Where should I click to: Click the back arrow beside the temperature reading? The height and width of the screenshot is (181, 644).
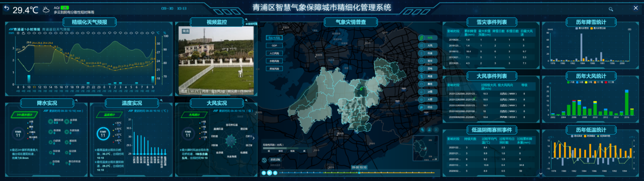tap(7, 9)
